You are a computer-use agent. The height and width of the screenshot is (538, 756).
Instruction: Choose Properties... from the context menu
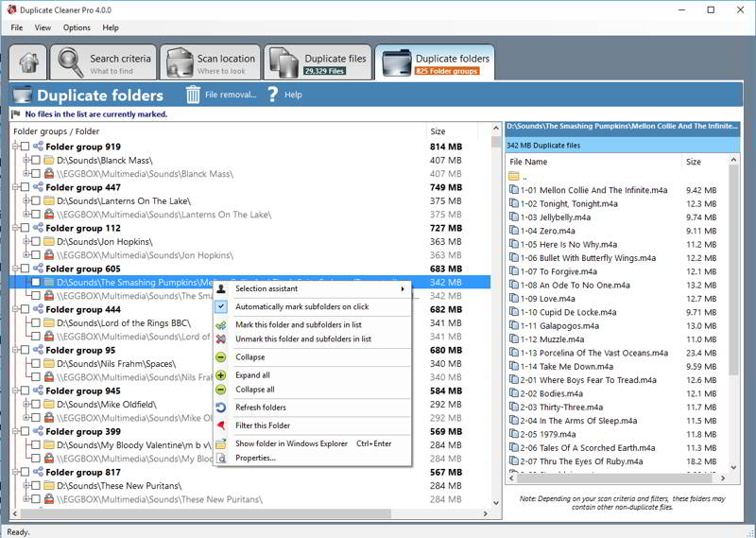255,458
